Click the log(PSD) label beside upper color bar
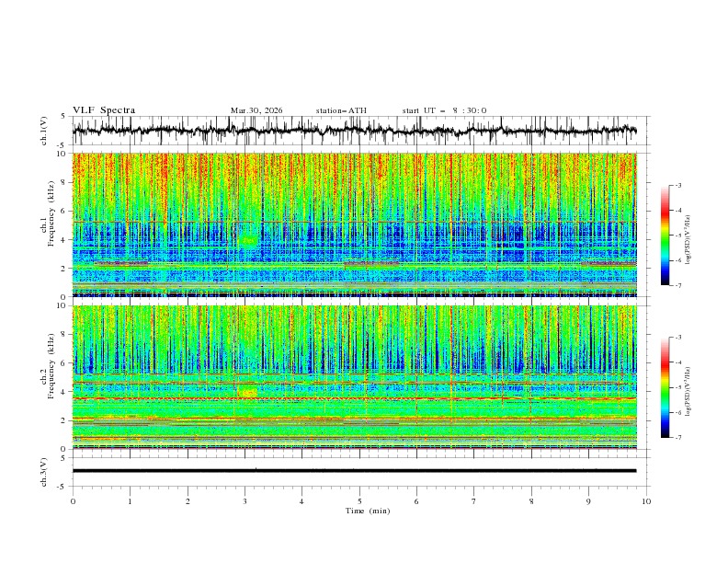This screenshot has width=728, height=563. coord(688,240)
